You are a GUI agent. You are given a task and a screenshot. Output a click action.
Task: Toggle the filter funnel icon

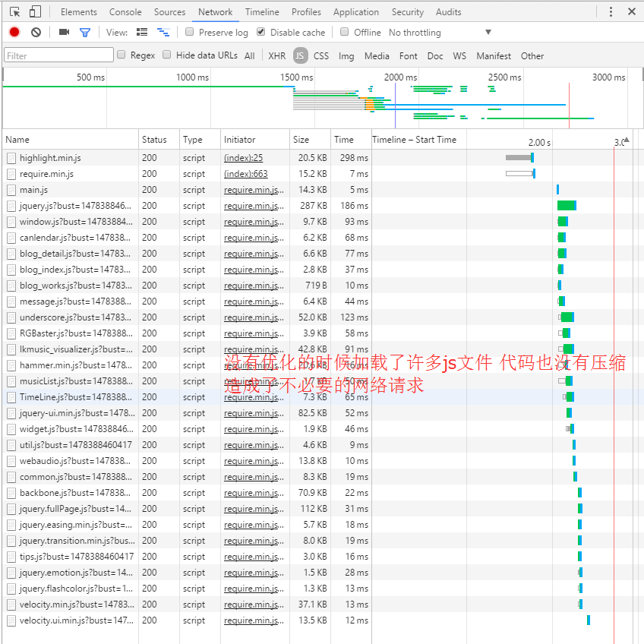coord(85,32)
